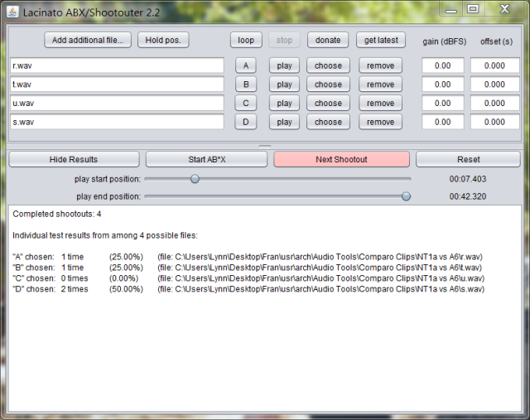The image size is (530, 420).
Task: Click the gain (dBFS) column header
Action: (444, 41)
